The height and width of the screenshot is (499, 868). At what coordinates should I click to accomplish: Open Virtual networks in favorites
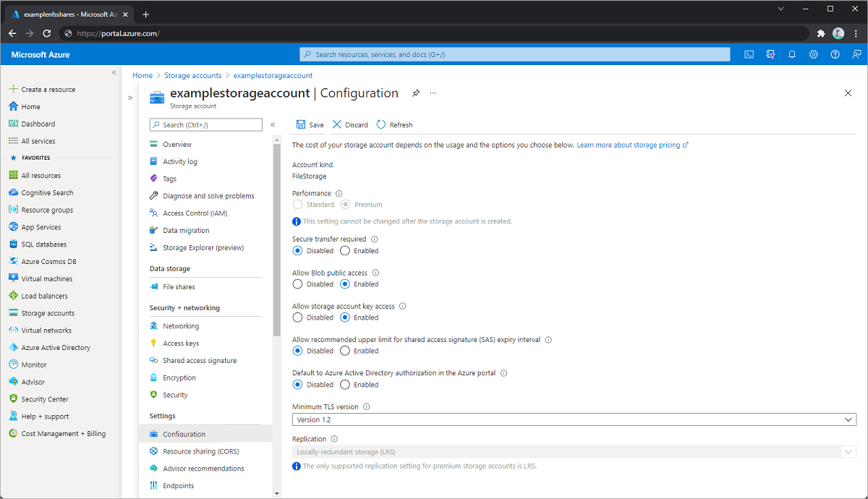pos(46,330)
